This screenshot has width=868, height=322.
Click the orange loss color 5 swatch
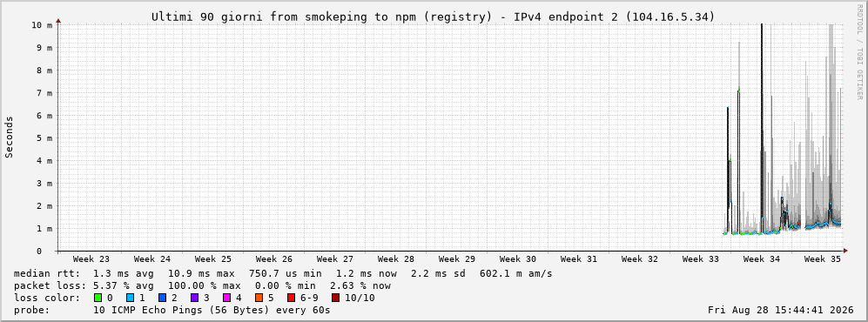tap(259, 298)
